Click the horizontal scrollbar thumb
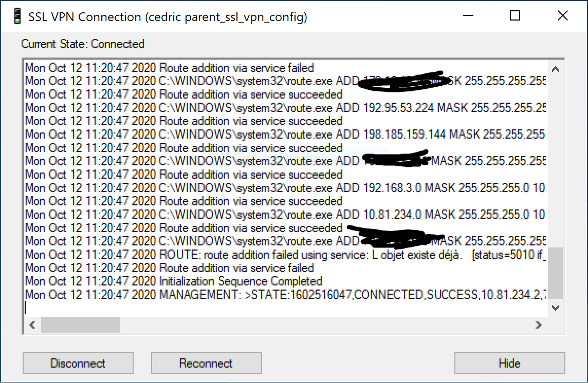 tap(81, 325)
